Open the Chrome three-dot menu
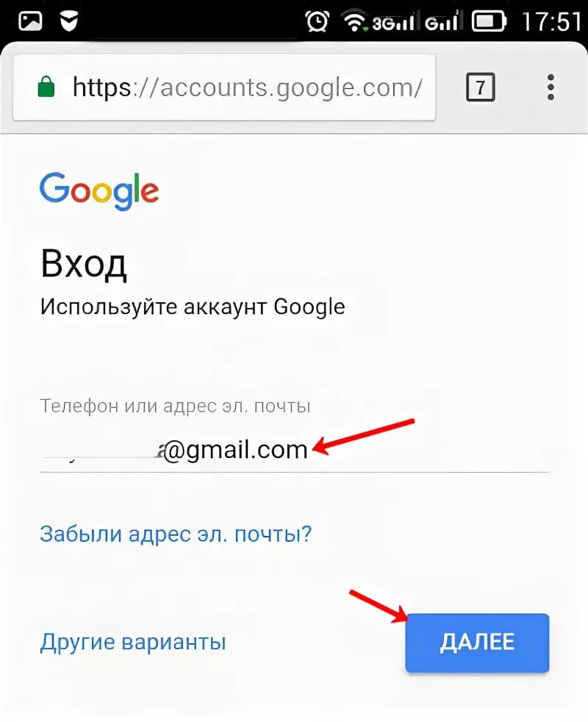The height and width of the screenshot is (722, 588). [x=551, y=87]
